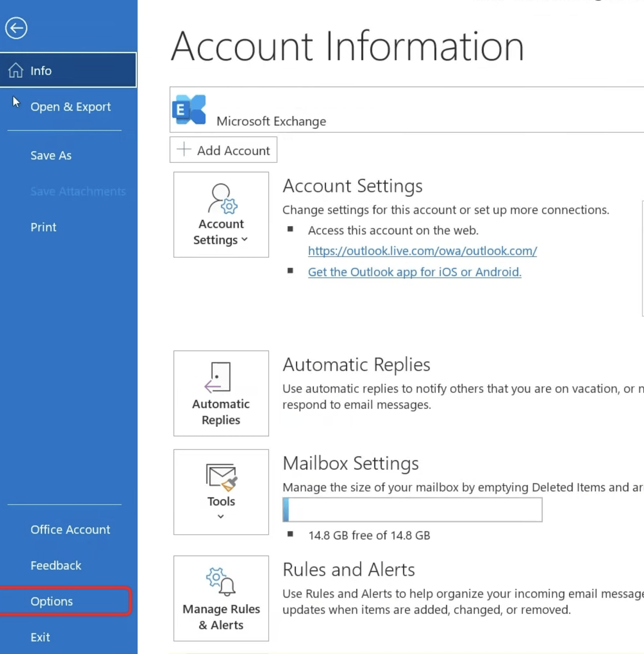Select the Microsoft Exchange account row
This screenshot has height=654, width=644.
click(x=407, y=110)
